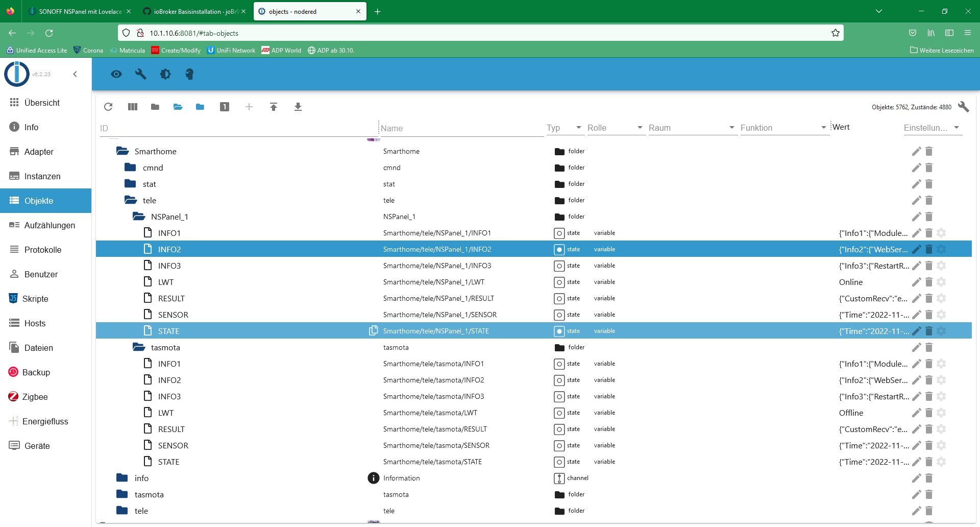Click the NSPanel_1 LWT Online value

(x=851, y=282)
